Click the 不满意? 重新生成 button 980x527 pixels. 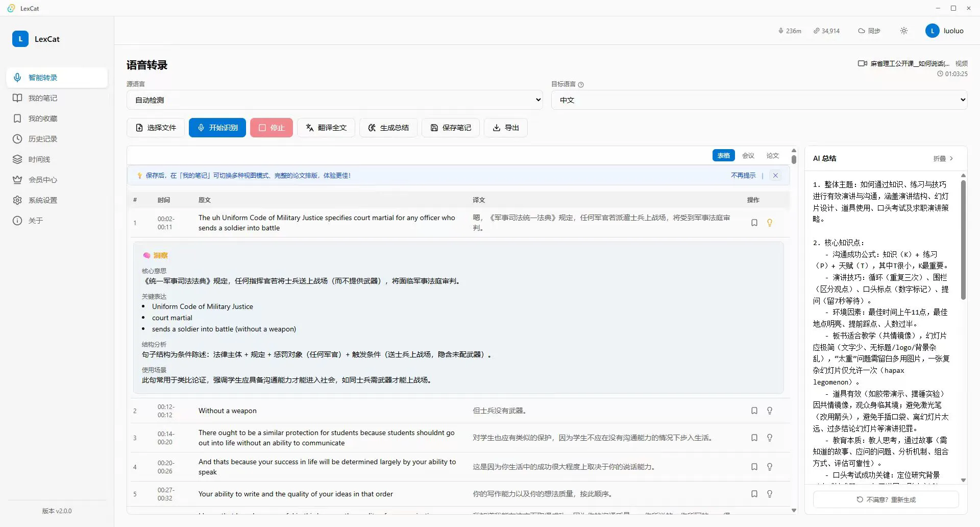(x=886, y=499)
